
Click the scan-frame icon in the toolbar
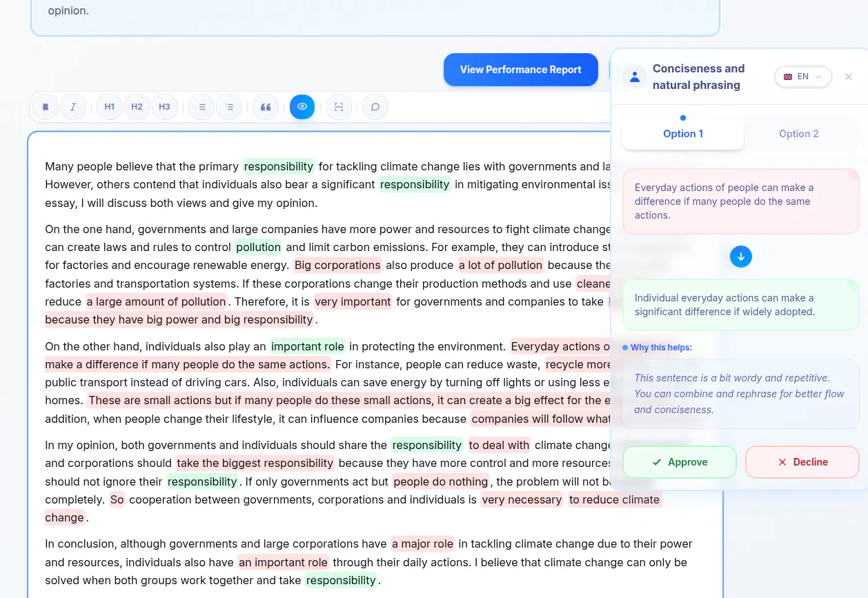339,107
